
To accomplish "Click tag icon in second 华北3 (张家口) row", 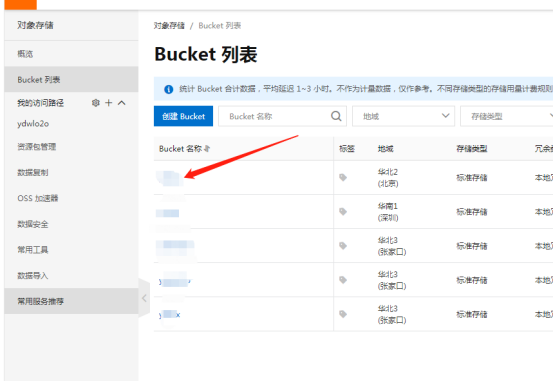I will pos(343,280).
